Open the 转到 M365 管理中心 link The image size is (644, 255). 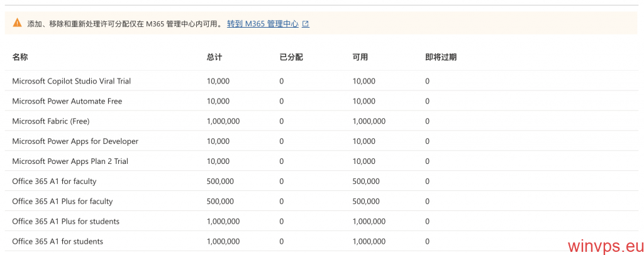coord(262,24)
